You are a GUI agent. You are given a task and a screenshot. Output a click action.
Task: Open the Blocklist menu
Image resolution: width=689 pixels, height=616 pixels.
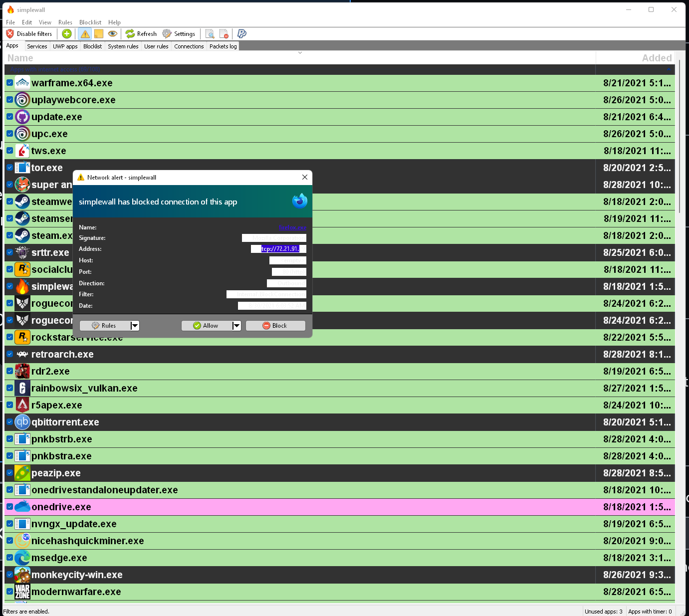(90, 22)
